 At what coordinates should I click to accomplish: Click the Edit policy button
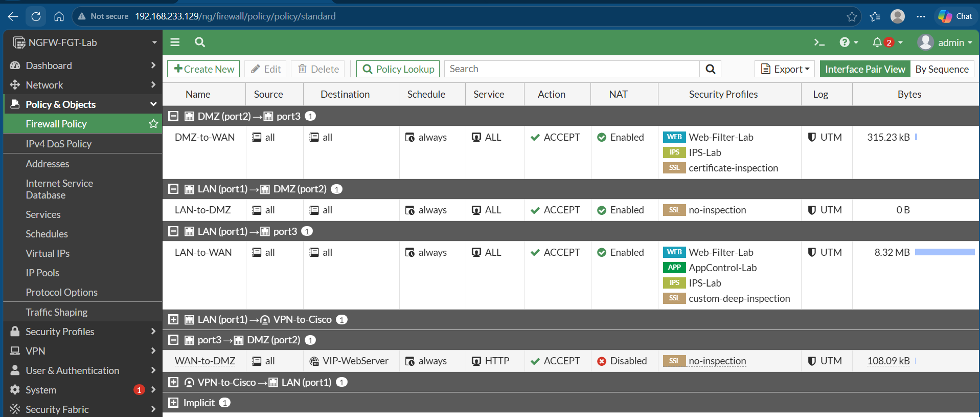pos(265,69)
